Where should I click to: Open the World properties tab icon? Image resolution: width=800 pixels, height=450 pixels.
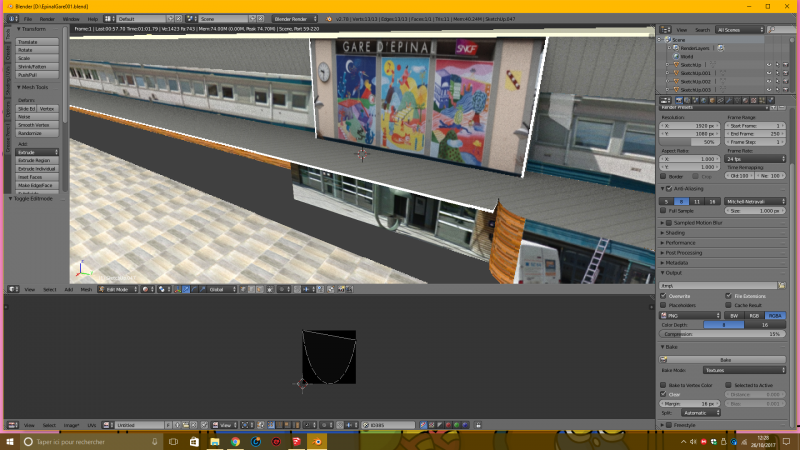click(x=704, y=100)
